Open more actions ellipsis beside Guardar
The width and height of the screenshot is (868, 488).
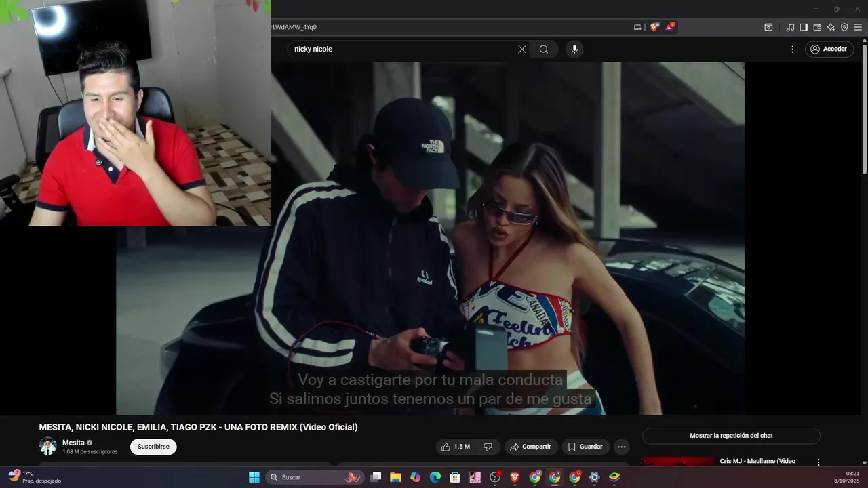coord(621,447)
